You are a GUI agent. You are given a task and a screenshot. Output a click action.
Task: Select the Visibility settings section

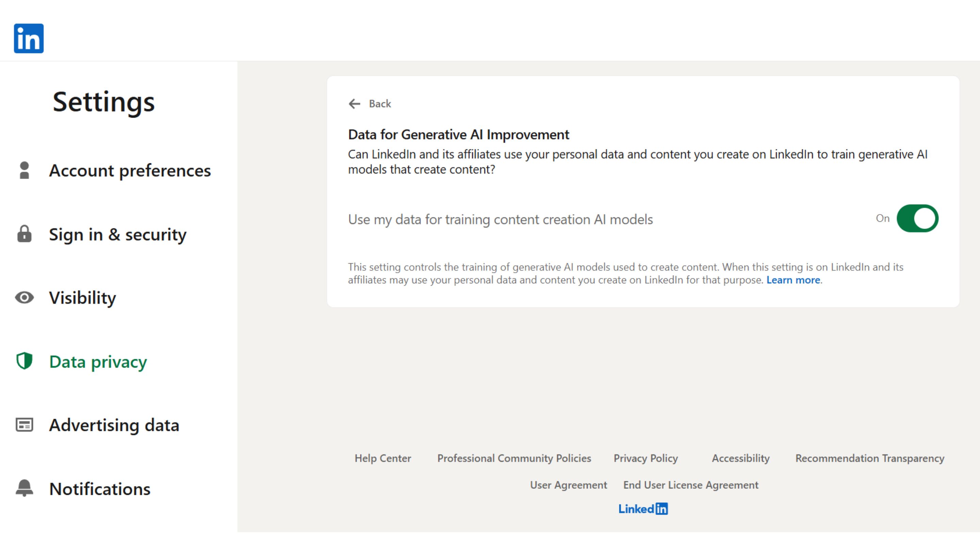(x=83, y=298)
